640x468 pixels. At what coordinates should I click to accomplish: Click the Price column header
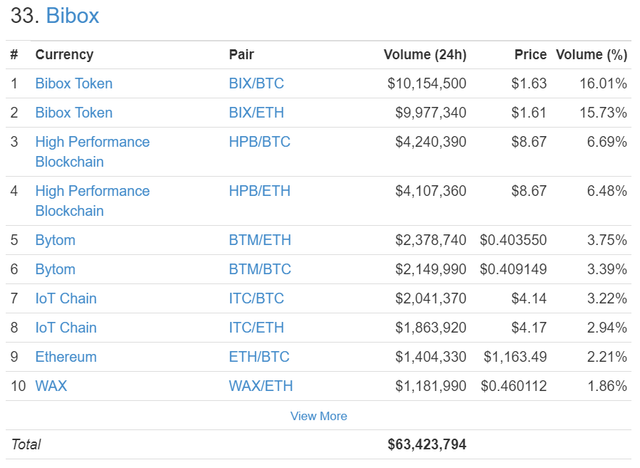coord(530,55)
